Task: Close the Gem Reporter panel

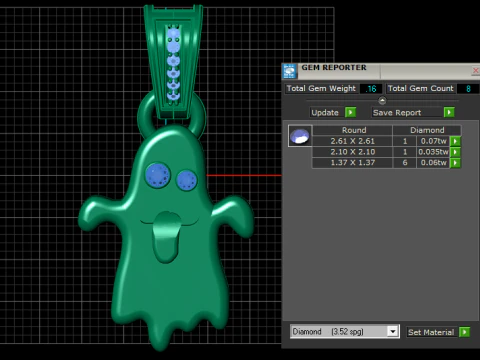Action: [476, 71]
